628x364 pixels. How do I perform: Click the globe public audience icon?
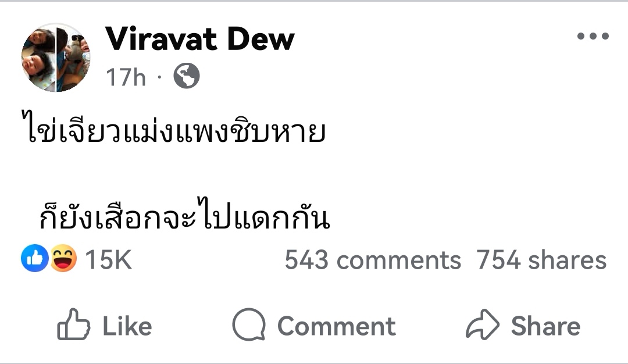186,76
